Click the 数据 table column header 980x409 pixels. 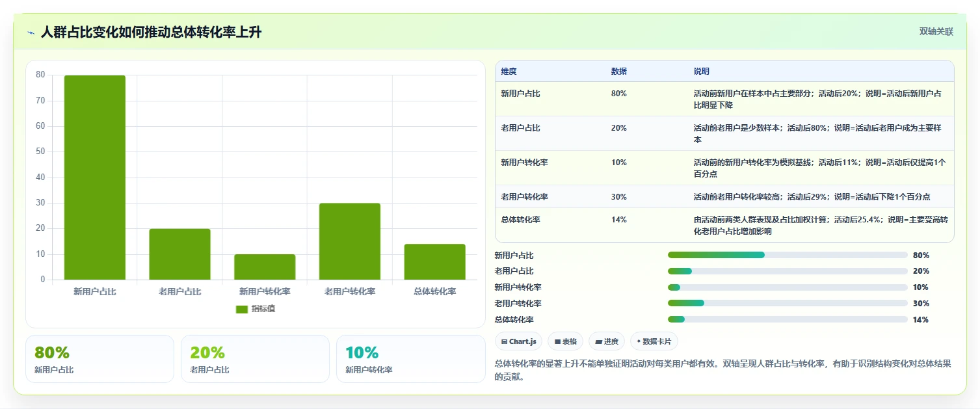coord(619,72)
